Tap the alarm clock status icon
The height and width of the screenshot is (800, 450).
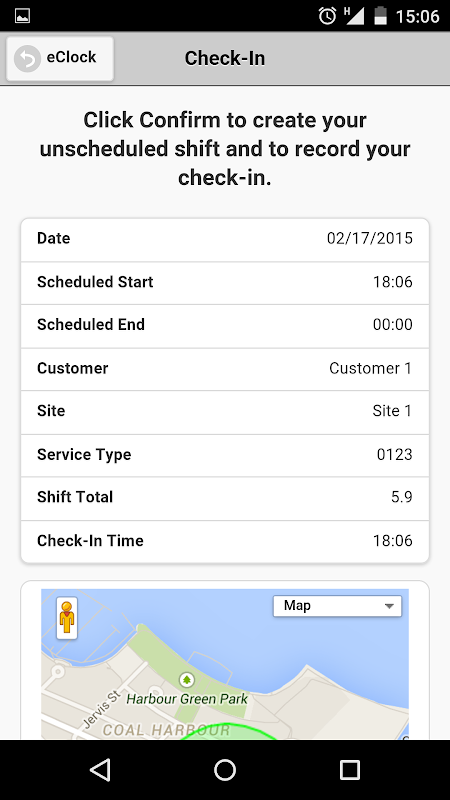[327, 16]
